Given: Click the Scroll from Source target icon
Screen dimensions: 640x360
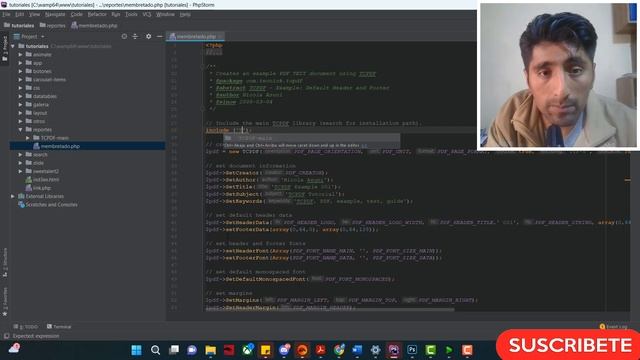Looking at the screenshot, I should click(x=124, y=36).
